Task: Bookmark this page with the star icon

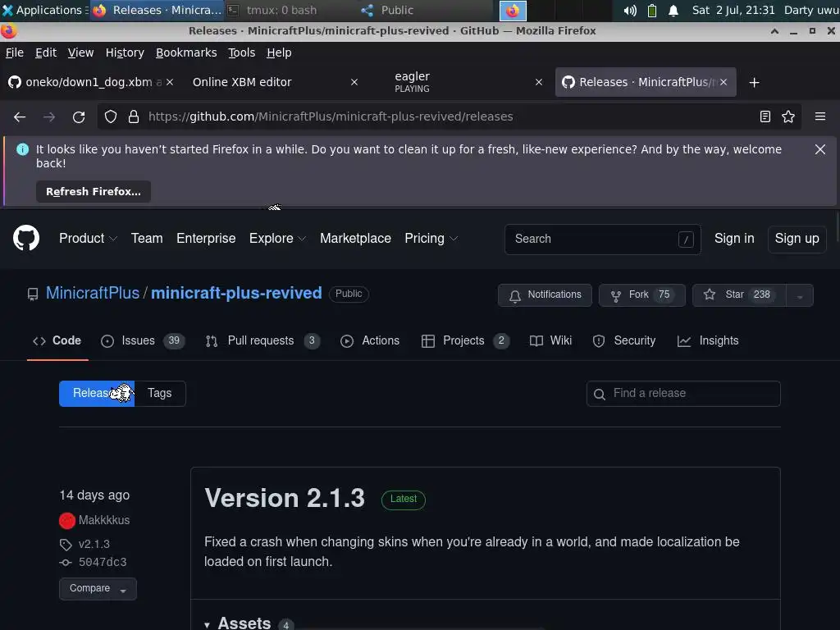Action: pyautogui.click(x=788, y=116)
